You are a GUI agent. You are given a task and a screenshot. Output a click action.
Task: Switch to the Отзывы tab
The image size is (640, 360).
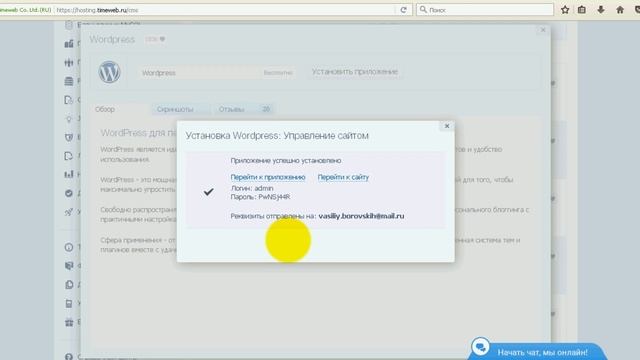click(x=243, y=109)
